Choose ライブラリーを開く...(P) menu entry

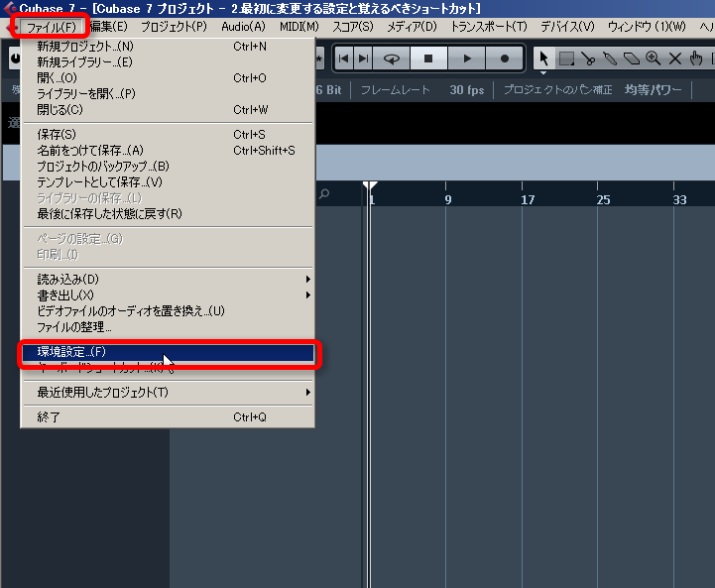click(x=168, y=94)
